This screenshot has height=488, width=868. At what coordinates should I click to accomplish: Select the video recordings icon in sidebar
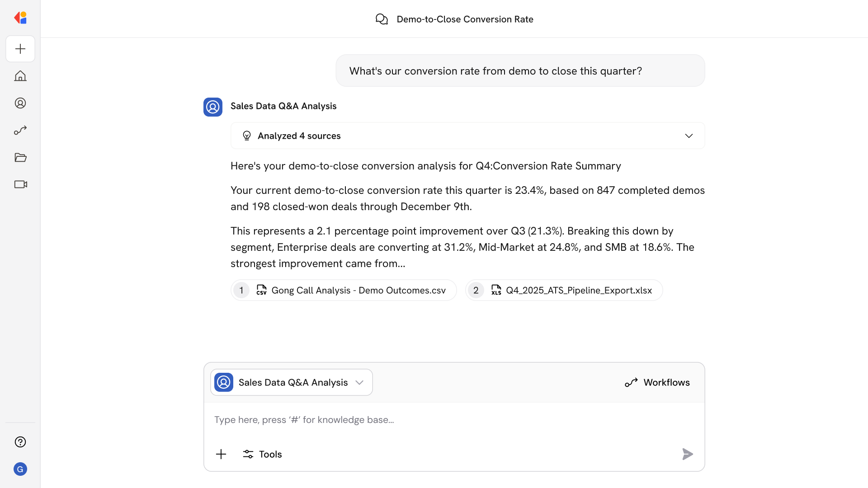[20, 184]
